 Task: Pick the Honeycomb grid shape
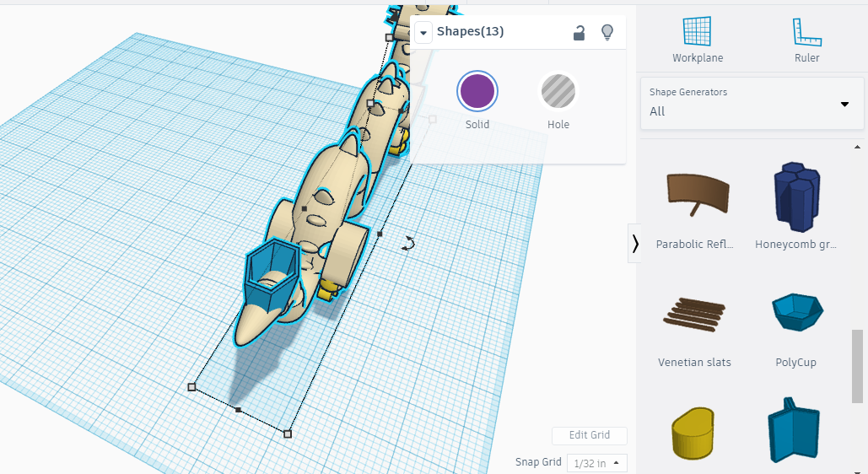click(x=796, y=197)
